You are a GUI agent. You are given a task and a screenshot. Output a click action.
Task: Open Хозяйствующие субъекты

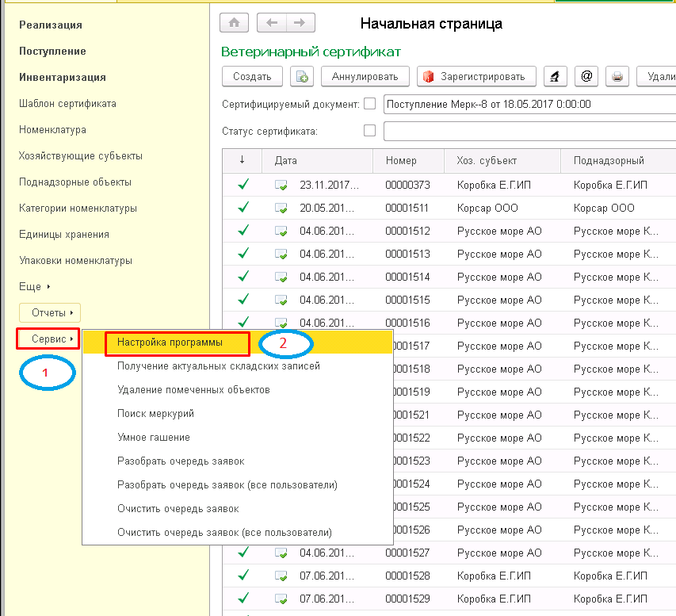click(x=81, y=156)
